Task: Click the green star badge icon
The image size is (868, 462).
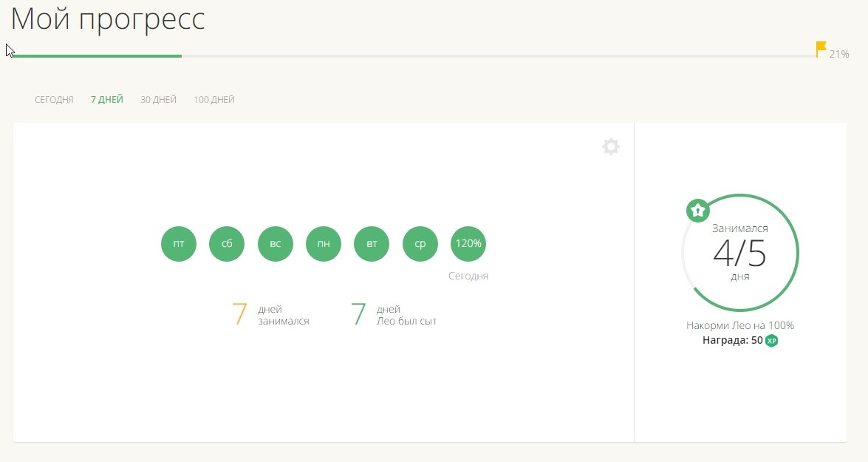Action: point(698,211)
